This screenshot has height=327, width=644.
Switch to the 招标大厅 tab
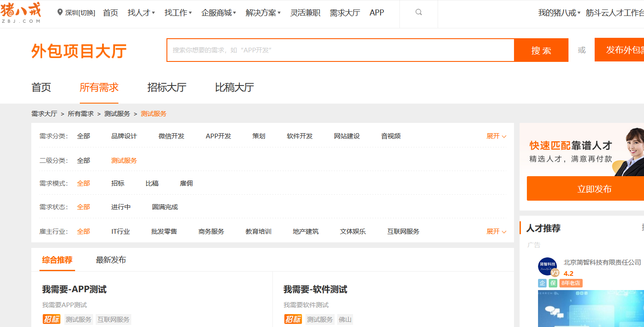click(x=166, y=88)
